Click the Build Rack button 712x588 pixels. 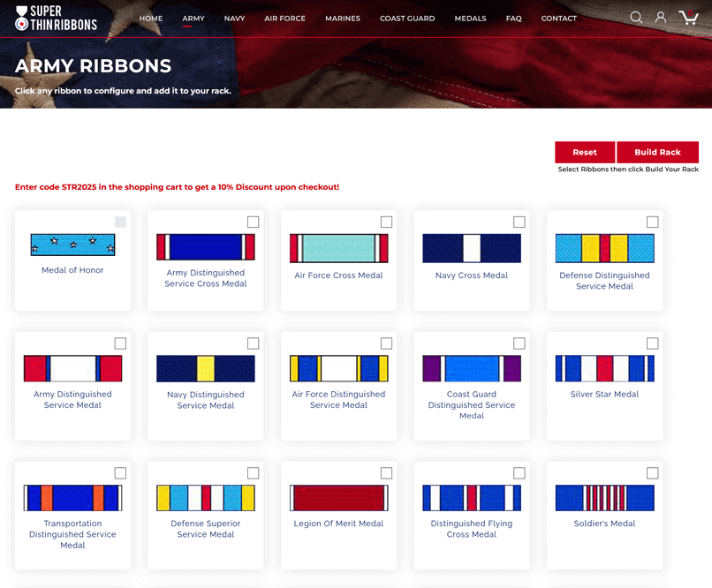pyautogui.click(x=657, y=152)
